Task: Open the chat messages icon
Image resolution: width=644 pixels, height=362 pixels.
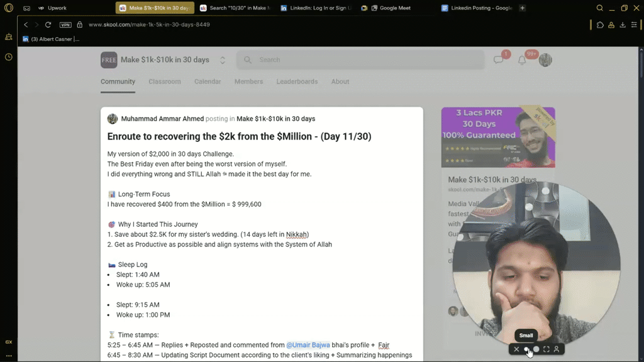Action: pyautogui.click(x=499, y=60)
